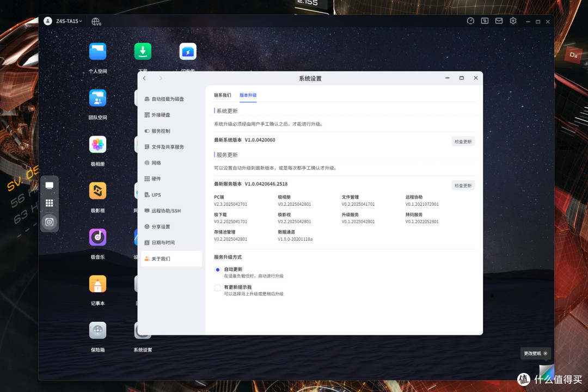Click 升级服务 version V0.1.2025042801
This screenshot has width=588, height=392.
point(358,222)
